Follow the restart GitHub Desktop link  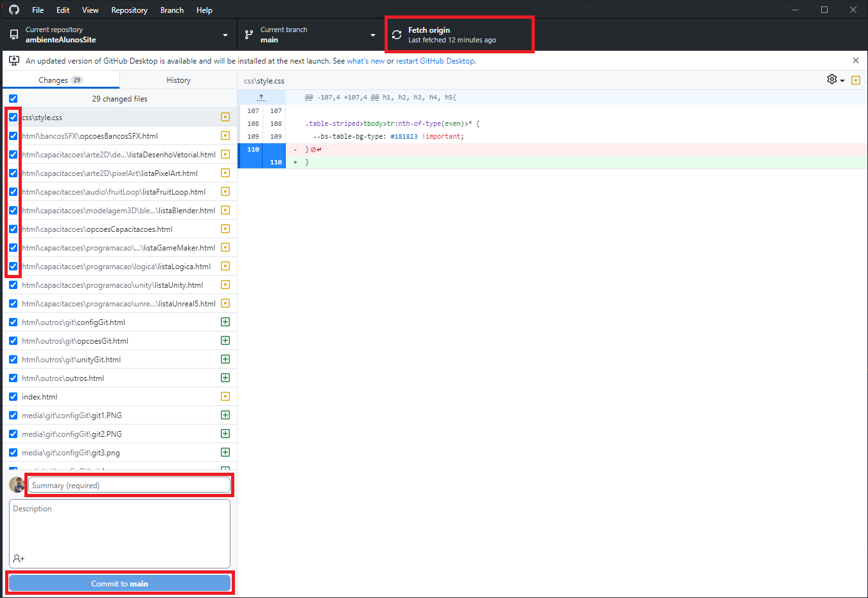pos(435,61)
